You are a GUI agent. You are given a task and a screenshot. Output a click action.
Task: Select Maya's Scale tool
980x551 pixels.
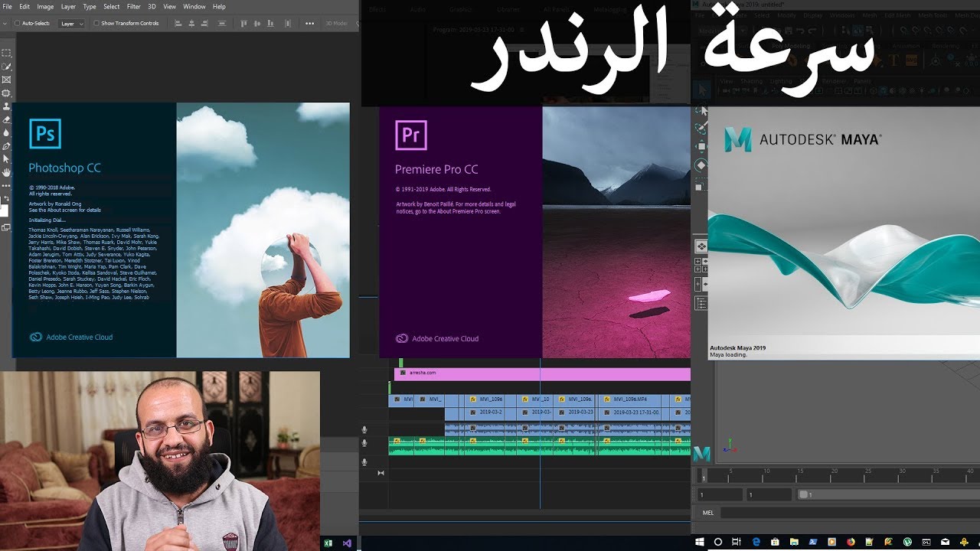click(701, 185)
